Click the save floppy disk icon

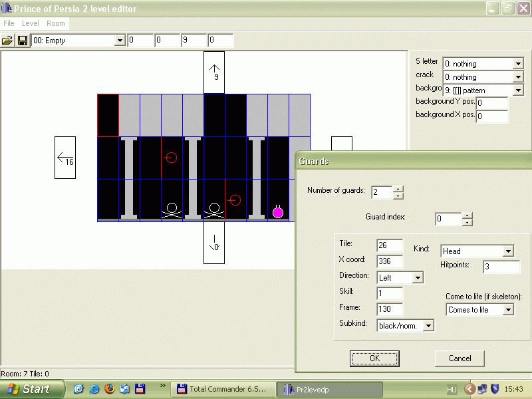tap(23, 41)
